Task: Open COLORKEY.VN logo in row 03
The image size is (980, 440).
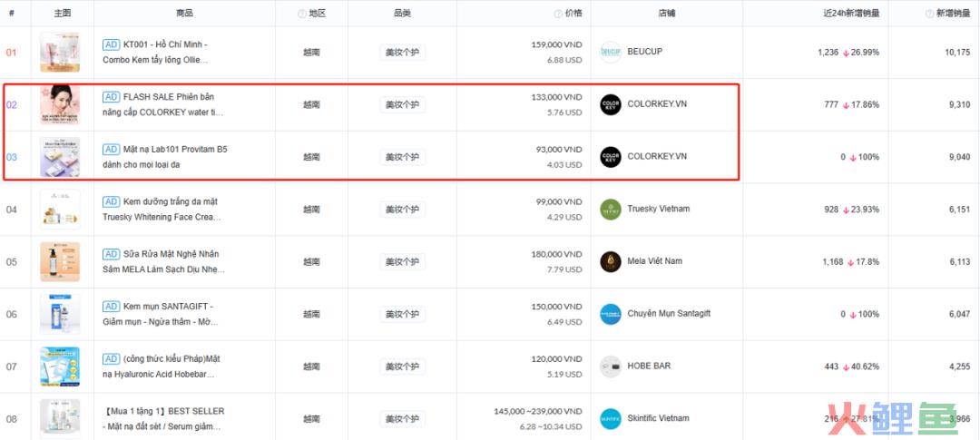Action: pyautogui.click(x=611, y=157)
